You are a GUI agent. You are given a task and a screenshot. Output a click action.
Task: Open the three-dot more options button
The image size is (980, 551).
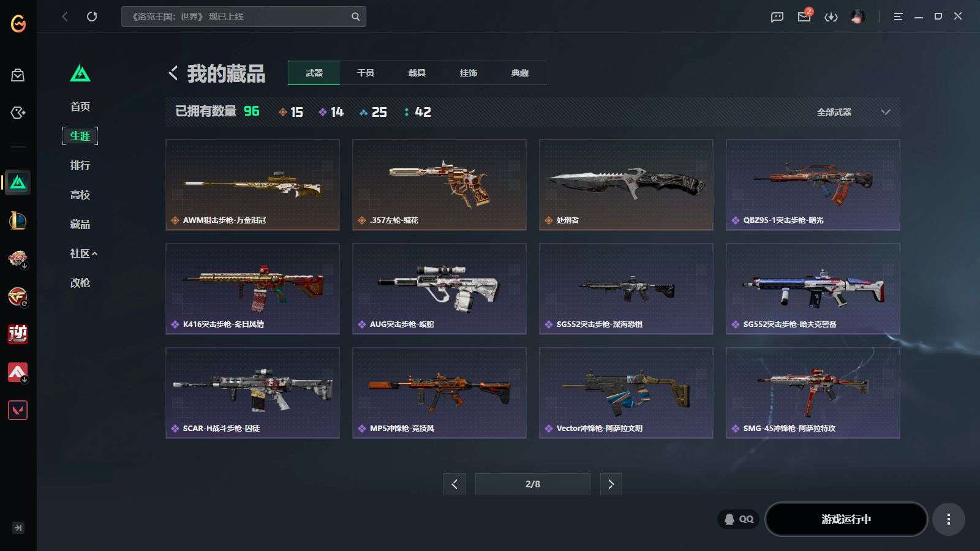(x=949, y=519)
